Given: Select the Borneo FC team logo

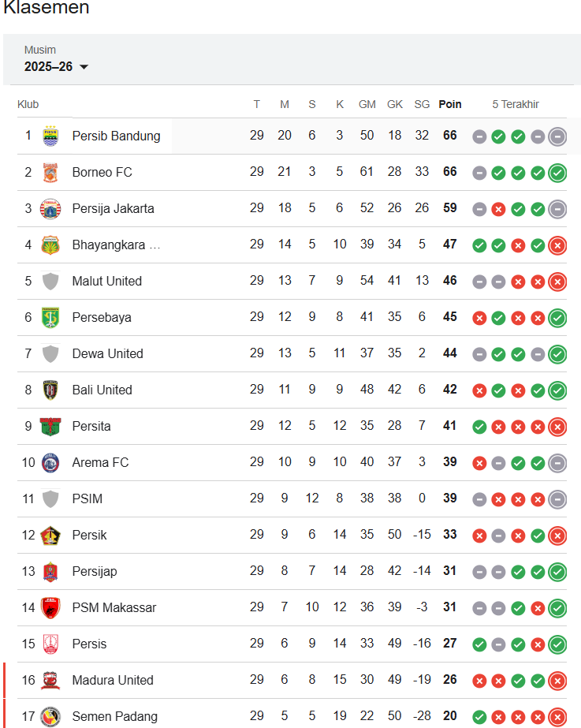Looking at the screenshot, I should click(x=50, y=172).
